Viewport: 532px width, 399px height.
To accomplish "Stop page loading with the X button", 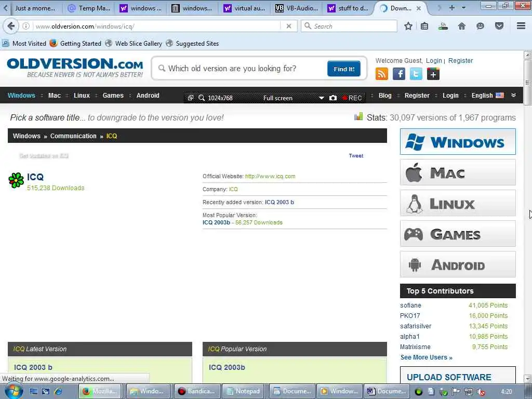I will (289, 26).
